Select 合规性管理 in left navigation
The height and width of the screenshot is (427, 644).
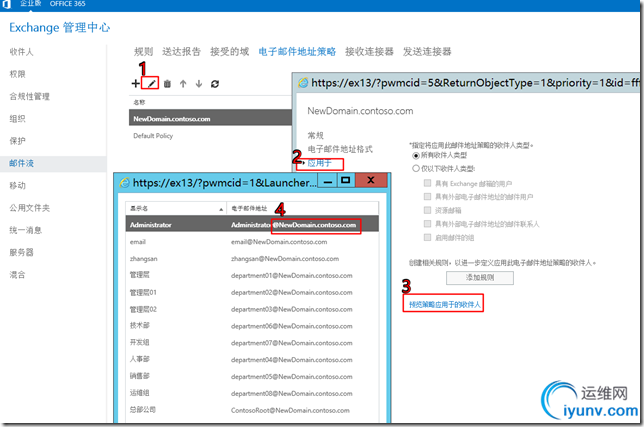pyautogui.click(x=30, y=96)
